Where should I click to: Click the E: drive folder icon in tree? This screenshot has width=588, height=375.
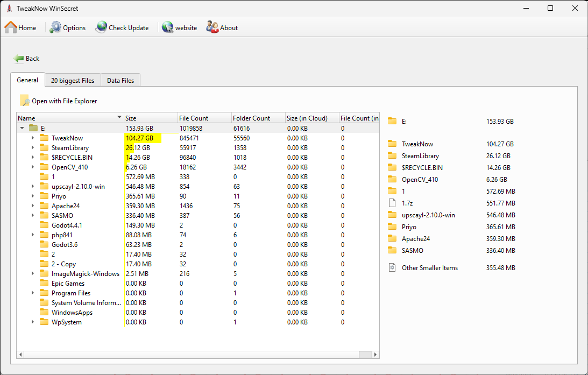point(33,128)
